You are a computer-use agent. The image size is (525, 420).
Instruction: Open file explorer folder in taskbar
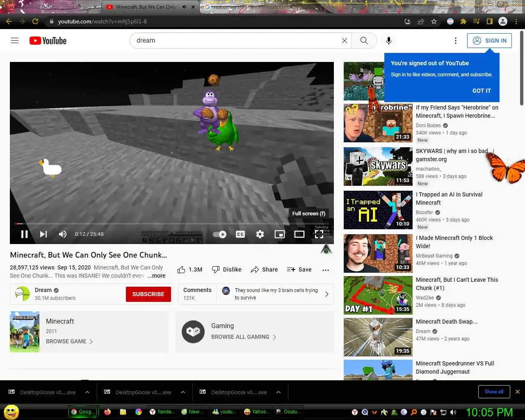123,412
